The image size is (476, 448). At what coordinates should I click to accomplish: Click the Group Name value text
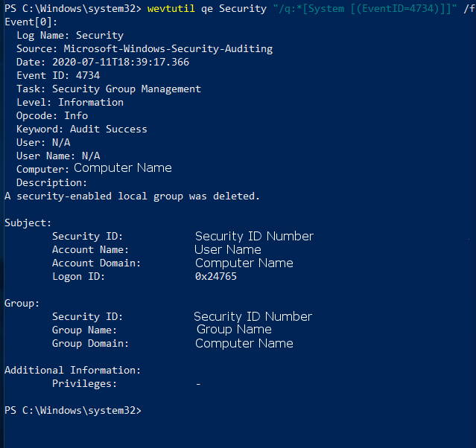234,330
